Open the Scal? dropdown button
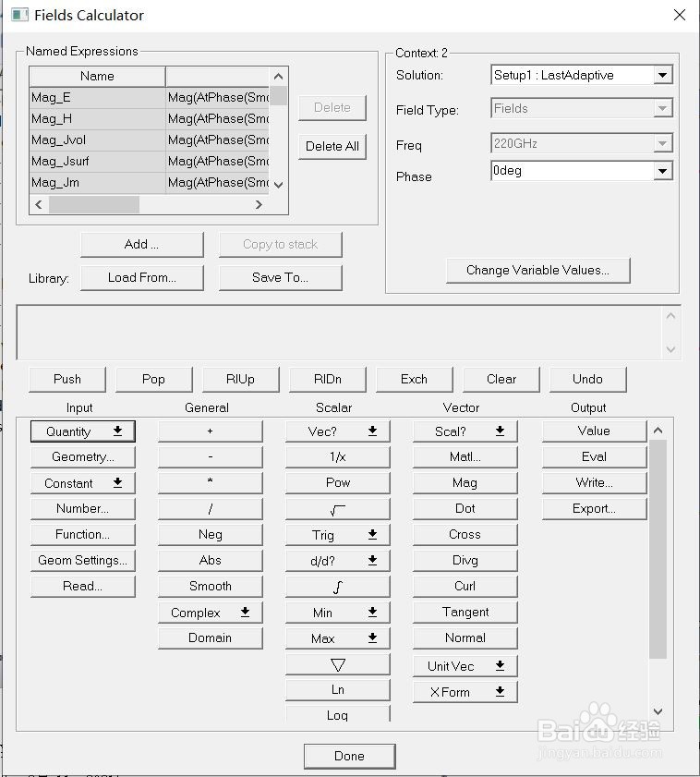Screen dimensions: 700x777 [x=465, y=431]
